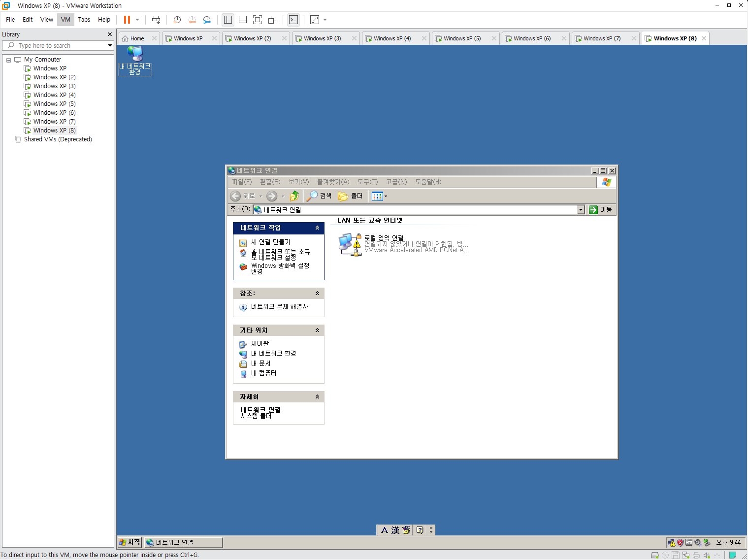
Task: Open the views icon dropdown
Action: click(380, 196)
